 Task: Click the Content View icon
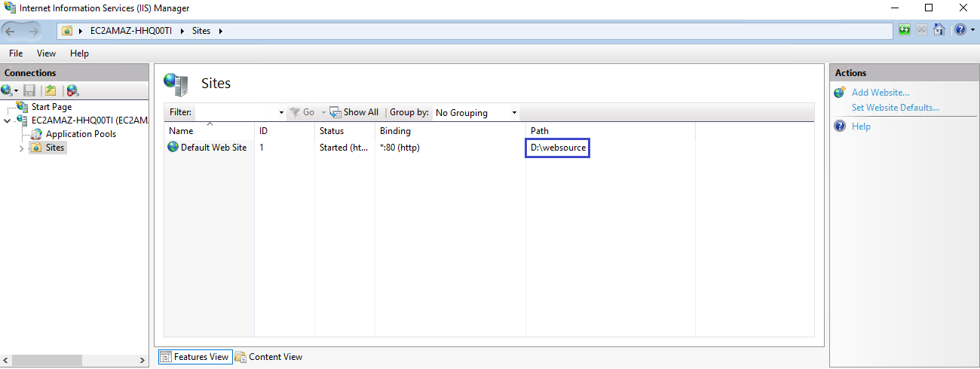240,357
